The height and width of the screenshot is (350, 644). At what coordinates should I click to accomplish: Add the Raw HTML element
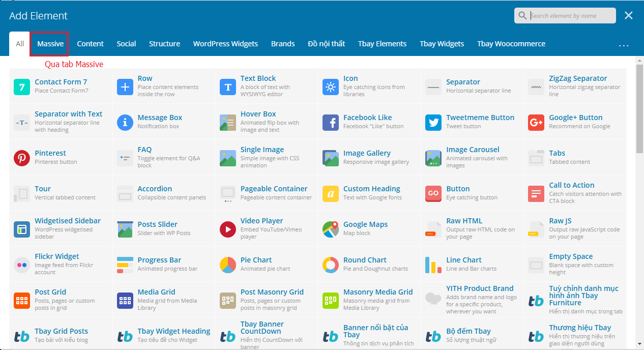pyautogui.click(x=472, y=229)
